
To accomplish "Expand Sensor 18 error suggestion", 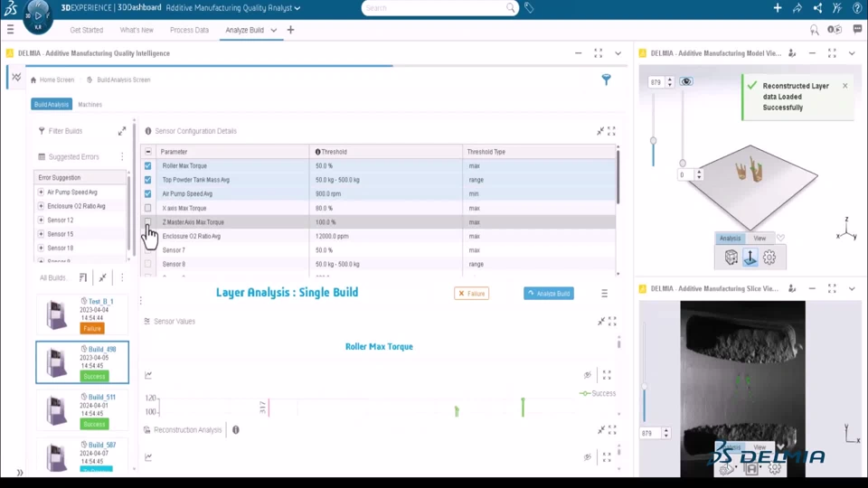I will (x=41, y=248).
